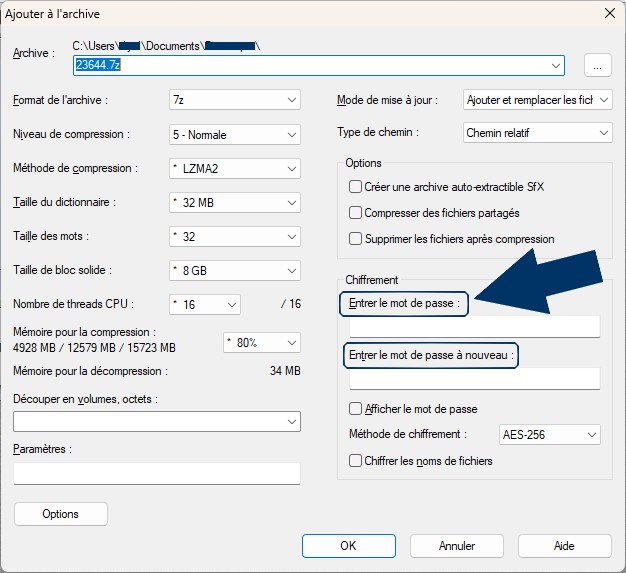The width and height of the screenshot is (626, 573).
Task: Click the Annuler button
Action: click(x=457, y=546)
